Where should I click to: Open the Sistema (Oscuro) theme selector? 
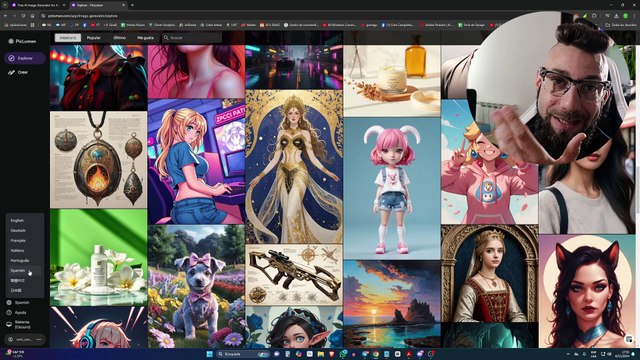coord(19,324)
